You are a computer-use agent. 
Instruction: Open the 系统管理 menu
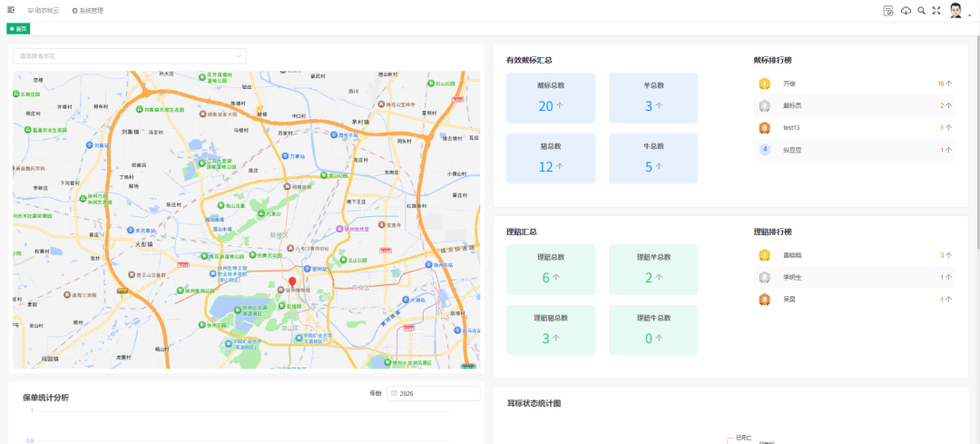click(88, 11)
